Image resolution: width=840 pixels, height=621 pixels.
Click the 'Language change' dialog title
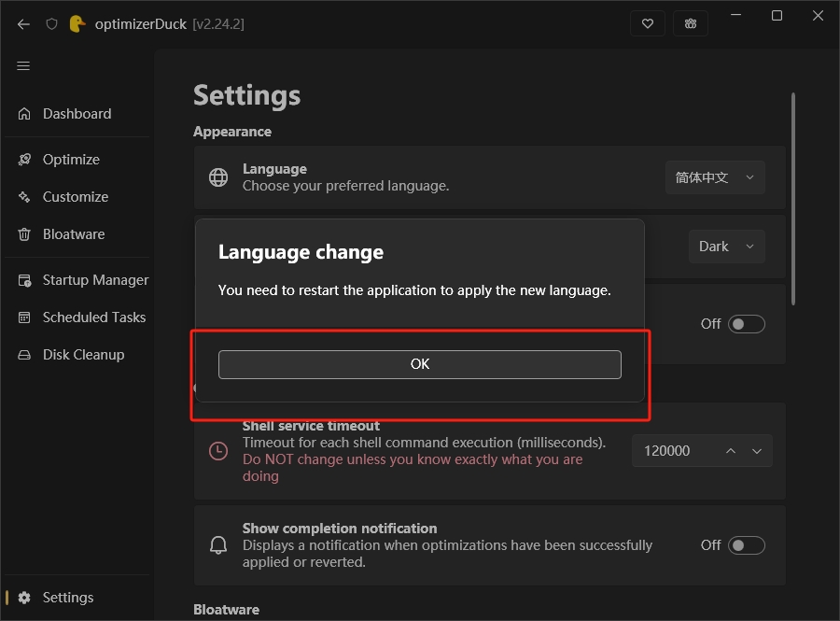point(301,252)
